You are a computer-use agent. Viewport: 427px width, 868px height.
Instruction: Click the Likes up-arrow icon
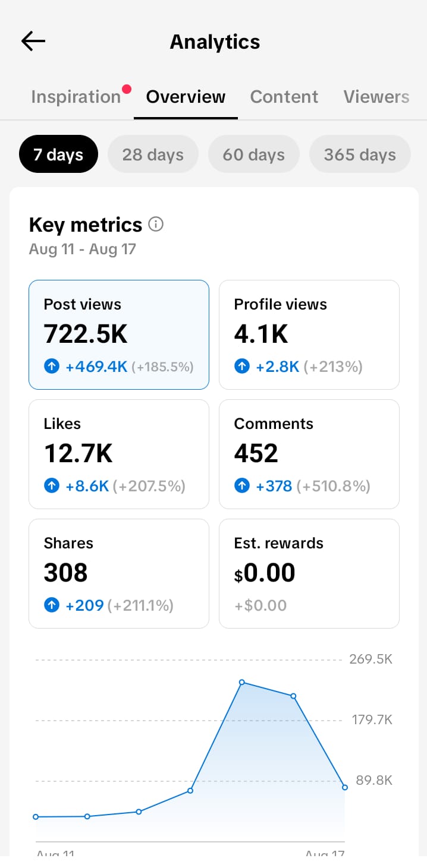(x=52, y=486)
